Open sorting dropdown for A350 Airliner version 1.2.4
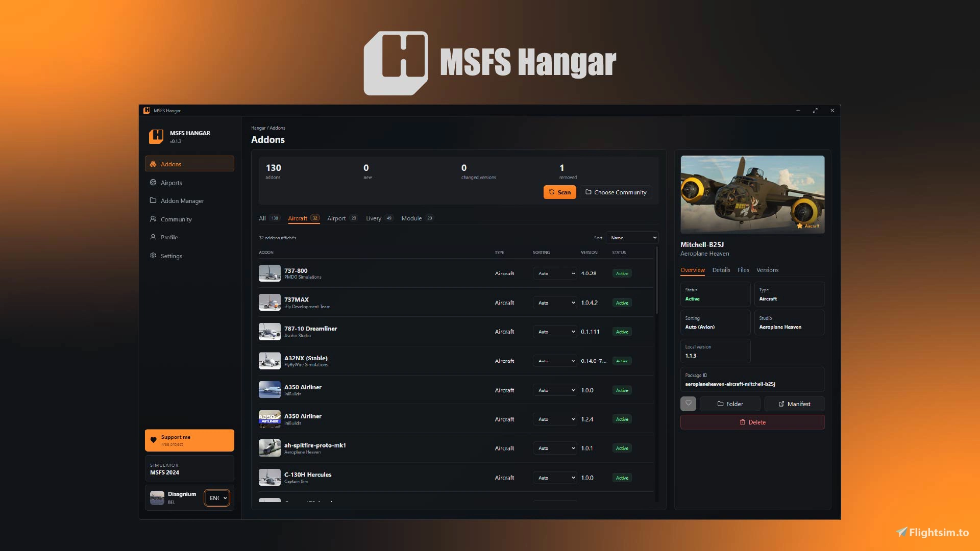Image resolution: width=980 pixels, height=551 pixels. point(555,419)
